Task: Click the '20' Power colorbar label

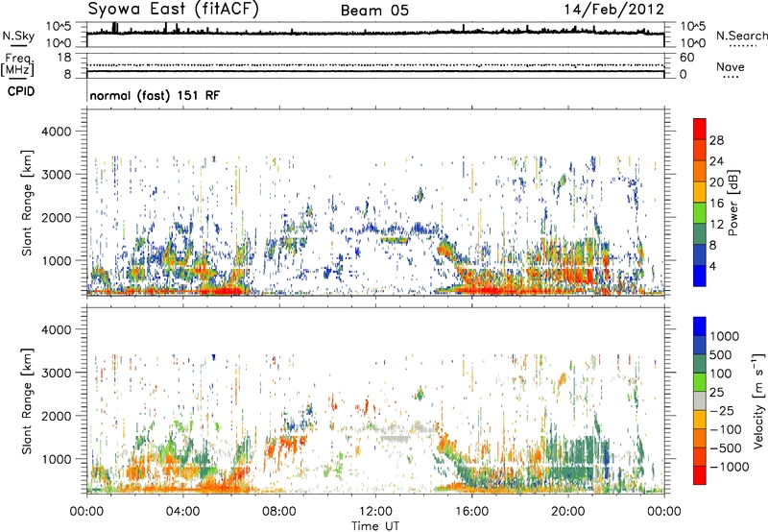Action: click(716, 182)
